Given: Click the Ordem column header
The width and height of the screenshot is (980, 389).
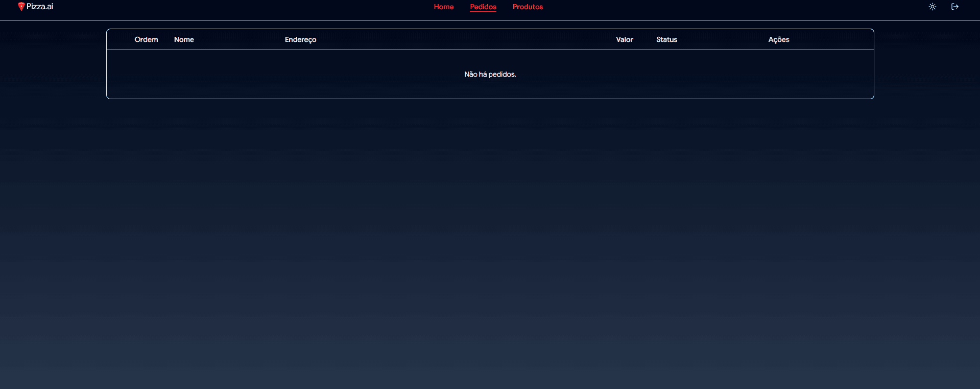Looking at the screenshot, I should [x=146, y=39].
